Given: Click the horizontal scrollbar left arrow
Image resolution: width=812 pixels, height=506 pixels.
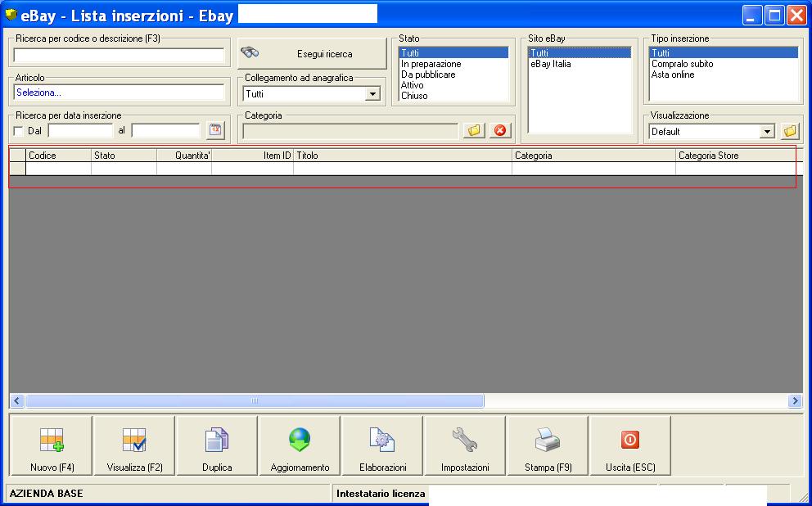Looking at the screenshot, I should (17, 401).
